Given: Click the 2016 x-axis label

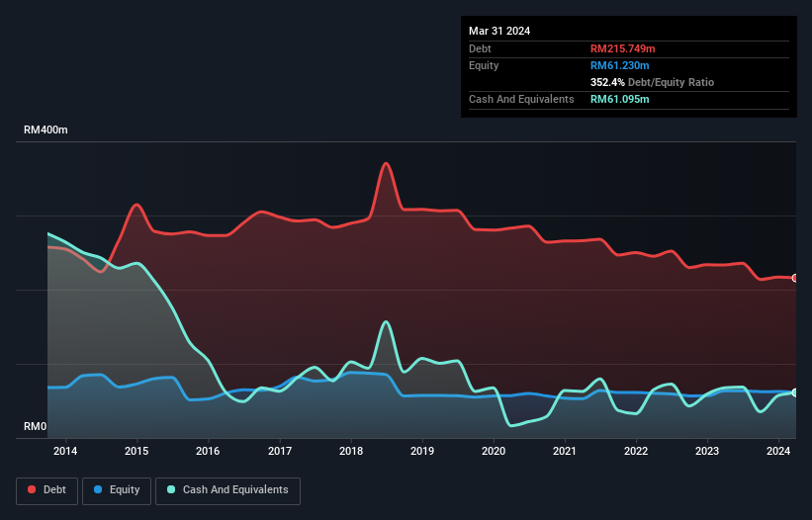Looking at the screenshot, I should [208, 451].
